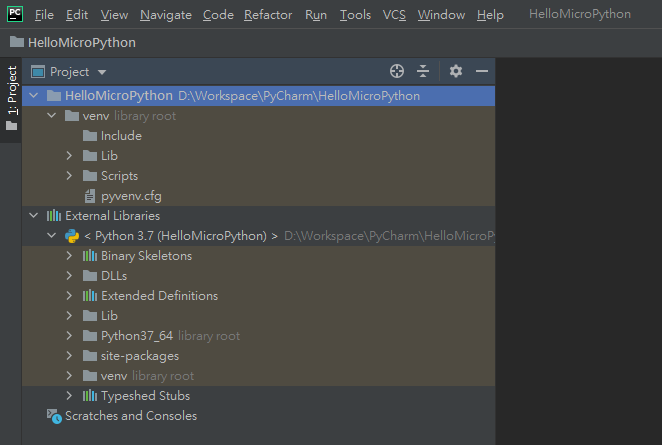This screenshot has width=662, height=445.
Task: Click the HelloMicroPython breadcrumb folder icon
Action: pyautogui.click(x=17, y=42)
